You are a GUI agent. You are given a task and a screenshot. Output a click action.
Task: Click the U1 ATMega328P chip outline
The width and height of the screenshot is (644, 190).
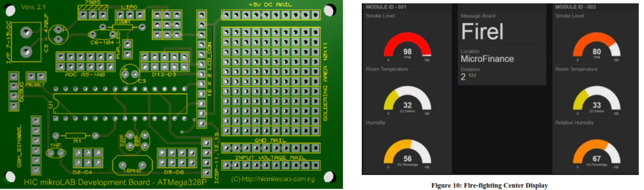click(120, 104)
